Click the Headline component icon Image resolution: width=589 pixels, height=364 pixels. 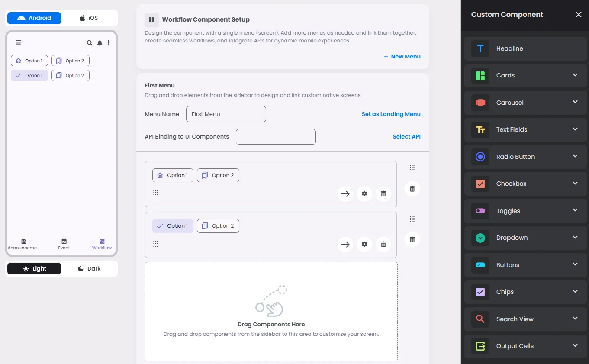[x=480, y=48]
